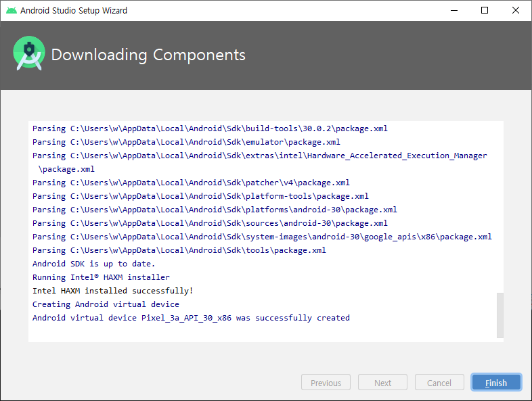The image size is (532, 401).
Task: Click the Android Studio logo in header
Action: point(29,53)
